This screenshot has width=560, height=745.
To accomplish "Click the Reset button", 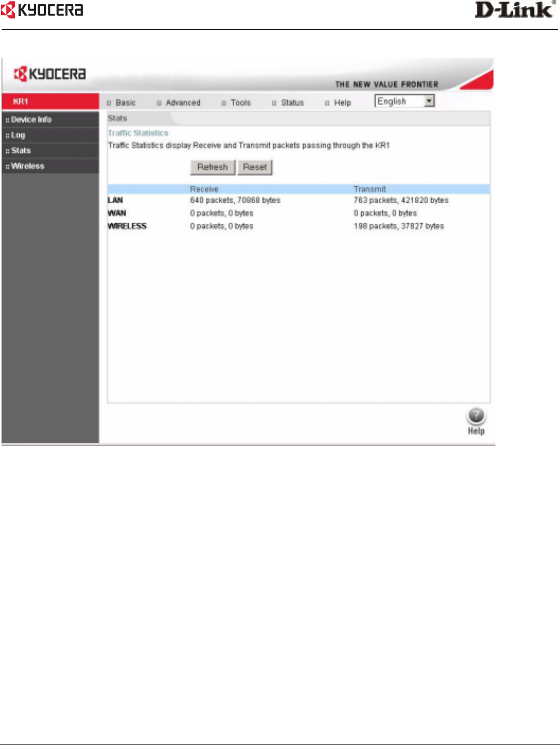I will pos(255,167).
